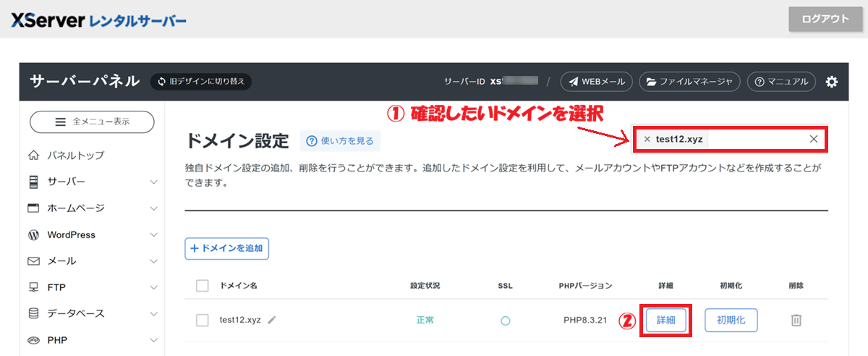
Task: Click pencil edit icon beside test12.xyz
Action: (x=272, y=320)
